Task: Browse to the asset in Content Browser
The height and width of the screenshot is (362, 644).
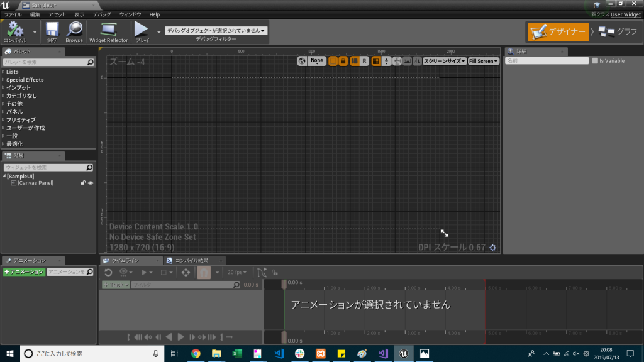Action: [x=74, y=30]
